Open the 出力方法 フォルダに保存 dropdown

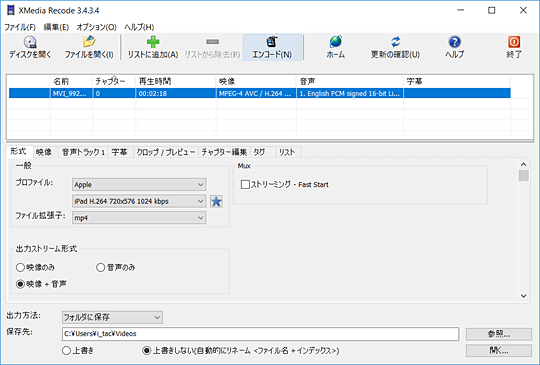(112, 317)
